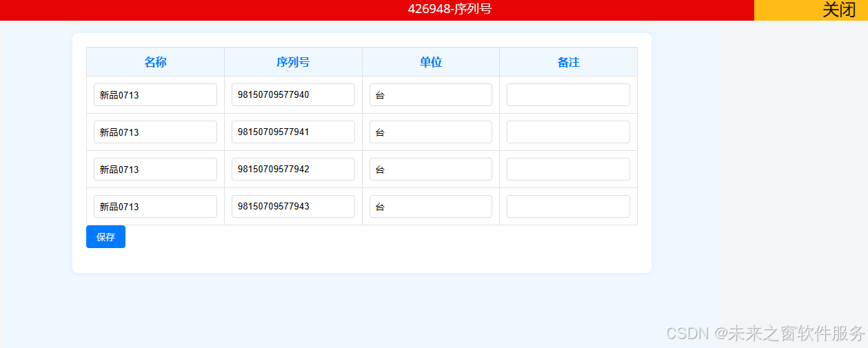This screenshot has height=348, width=868.
Task: Edit serial number field 98150709577942
Action: click(293, 170)
